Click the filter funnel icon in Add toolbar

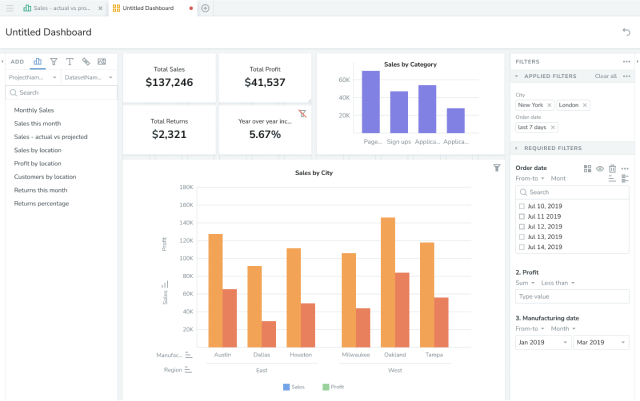(x=54, y=61)
